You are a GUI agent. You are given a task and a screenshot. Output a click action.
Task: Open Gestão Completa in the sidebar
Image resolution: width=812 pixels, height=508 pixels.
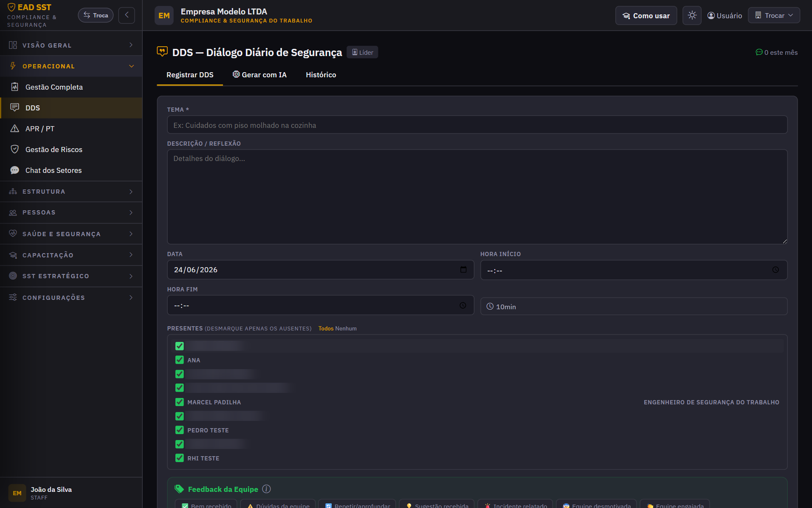pos(71,87)
